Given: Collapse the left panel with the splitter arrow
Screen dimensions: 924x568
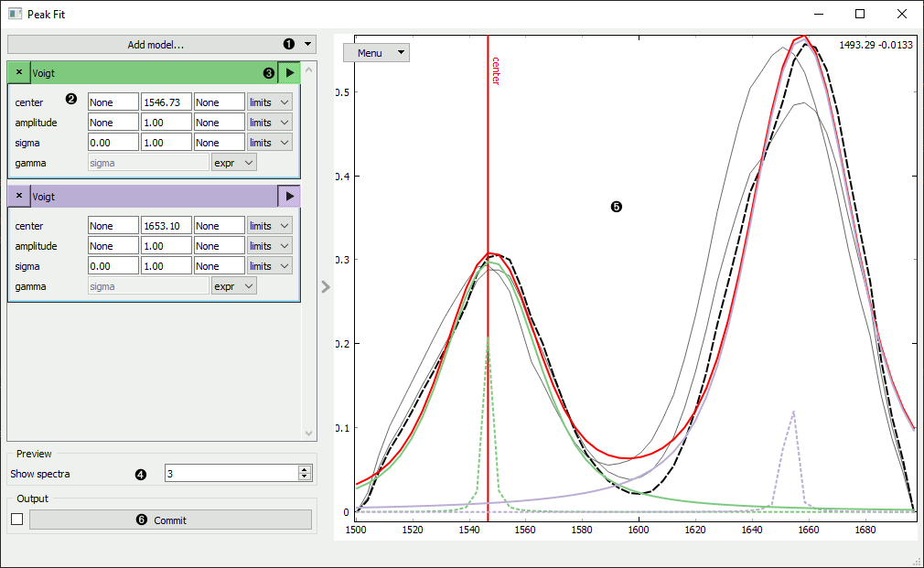Looking at the screenshot, I should (326, 287).
